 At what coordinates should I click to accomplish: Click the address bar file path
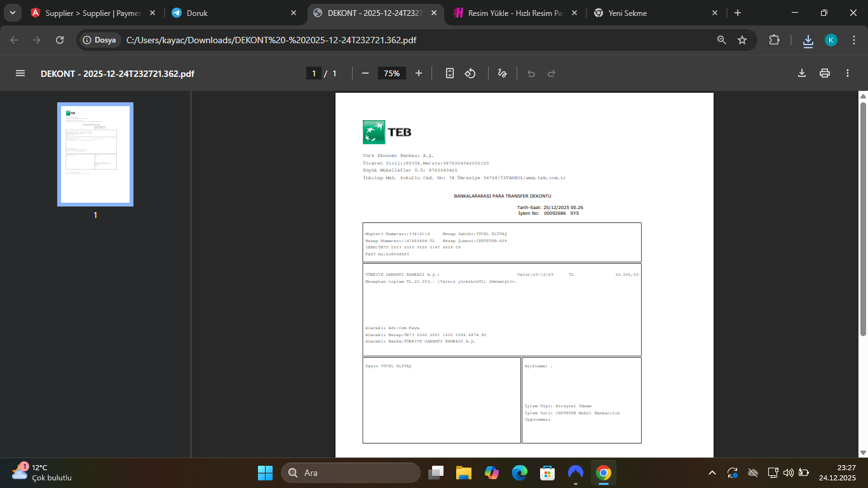pyautogui.click(x=271, y=40)
